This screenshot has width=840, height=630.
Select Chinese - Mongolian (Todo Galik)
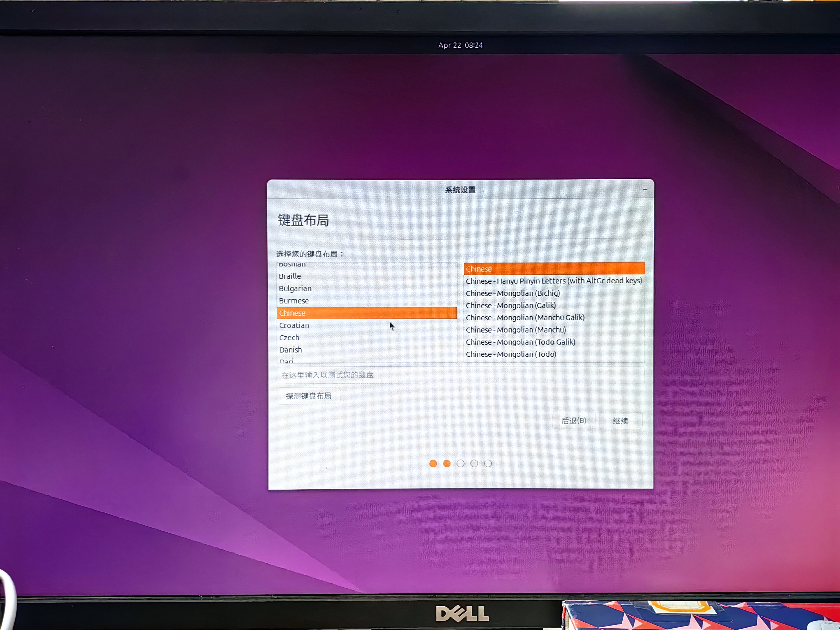coord(520,342)
